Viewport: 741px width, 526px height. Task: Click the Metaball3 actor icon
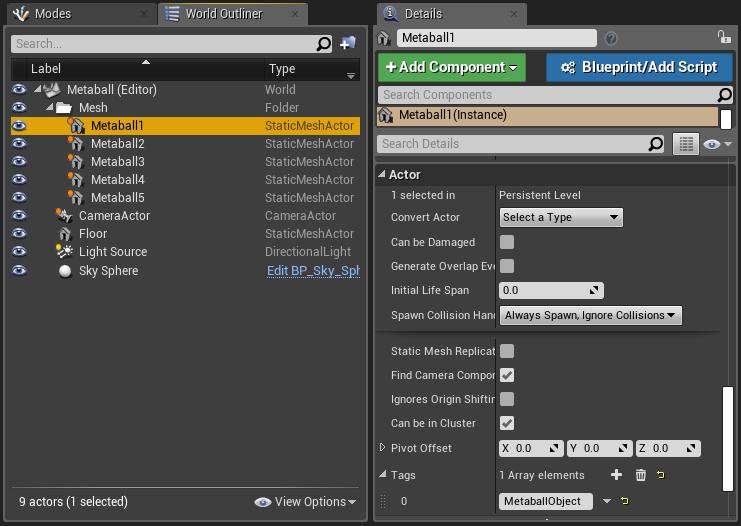pyautogui.click(x=75, y=162)
